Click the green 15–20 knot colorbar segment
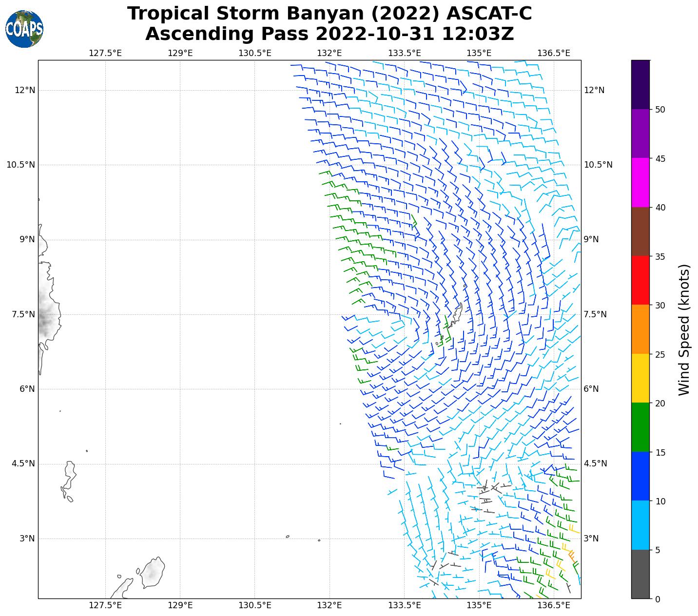This screenshot has width=698, height=616. (640, 427)
